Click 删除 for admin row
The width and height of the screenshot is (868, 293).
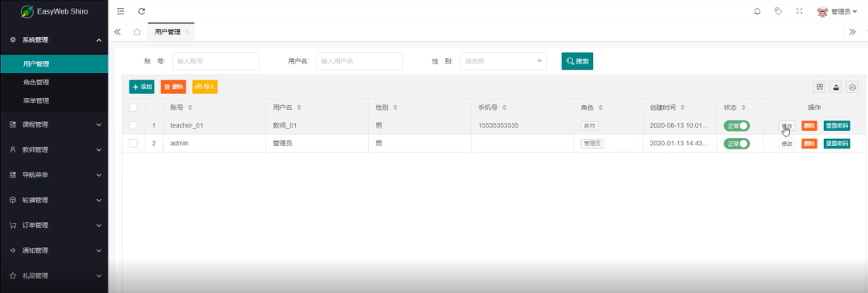[809, 144]
